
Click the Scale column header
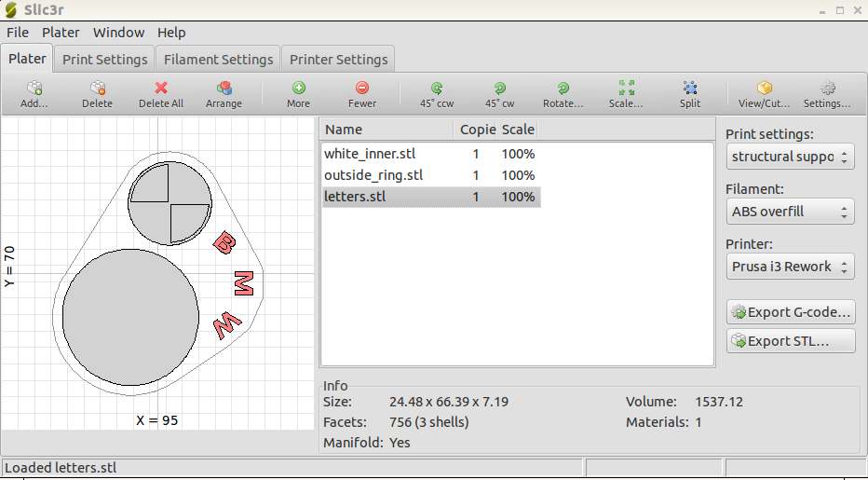click(x=517, y=130)
